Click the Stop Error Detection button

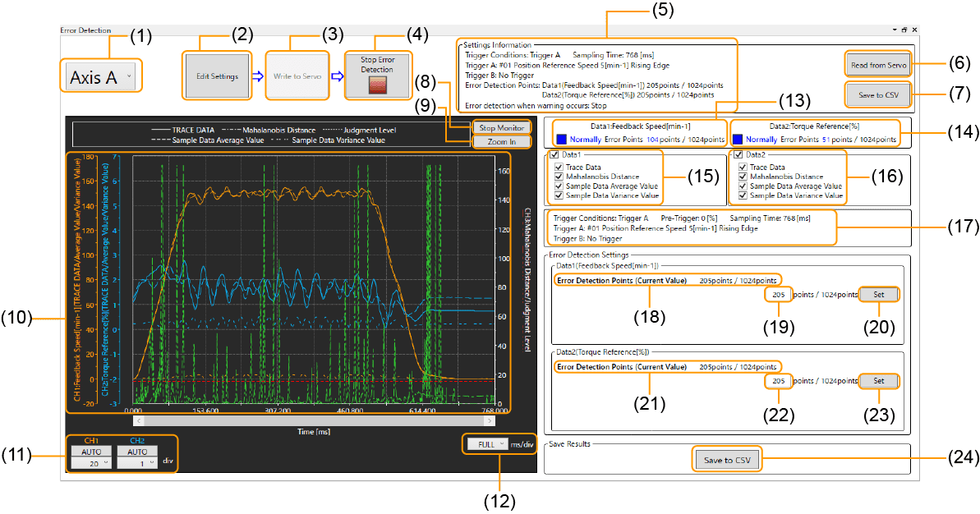coord(377,76)
